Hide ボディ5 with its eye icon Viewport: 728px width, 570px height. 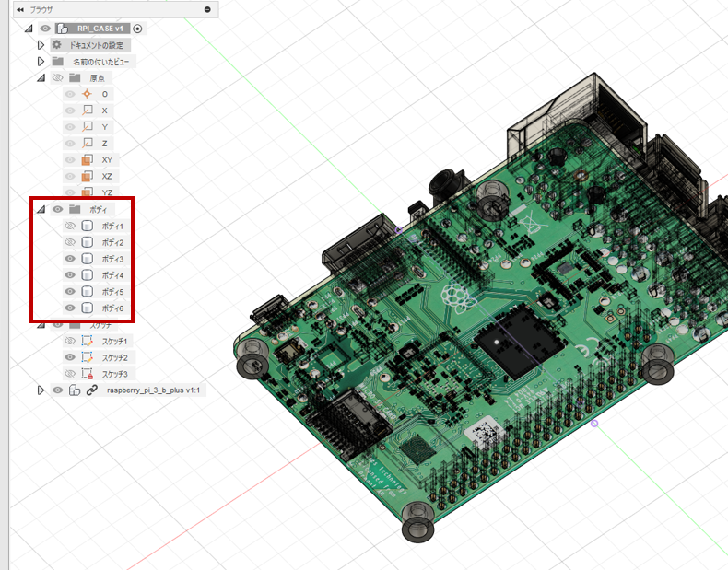click(x=70, y=291)
